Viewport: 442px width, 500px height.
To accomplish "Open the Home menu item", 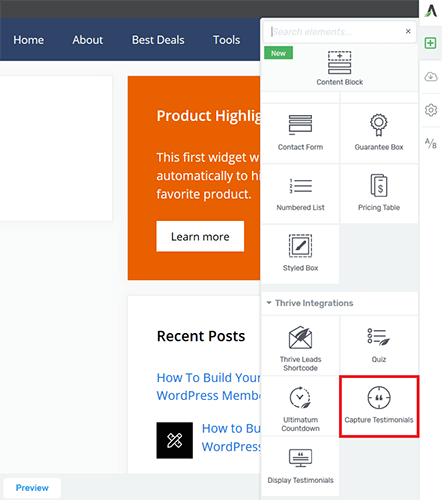I will pyautogui.click(x=28, y=40).
